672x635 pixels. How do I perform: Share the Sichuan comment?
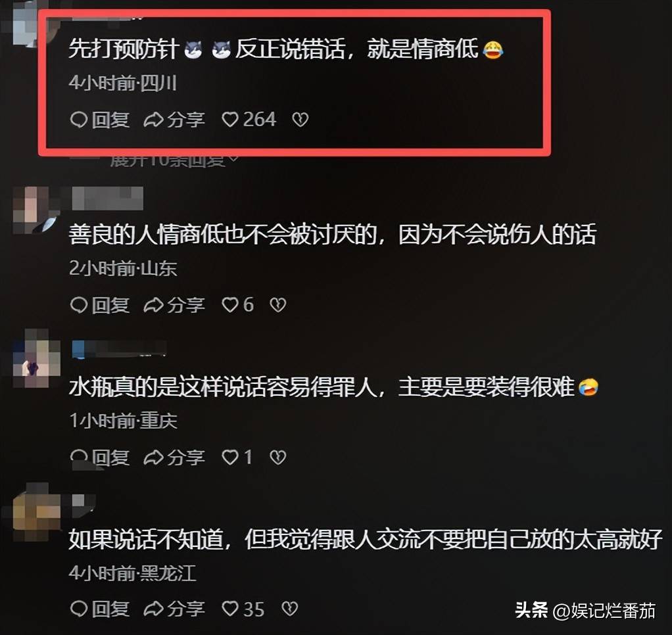click(174, 120)
